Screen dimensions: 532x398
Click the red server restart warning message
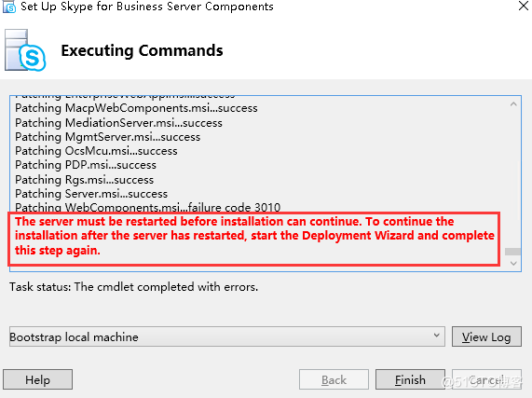coord(254,236)
